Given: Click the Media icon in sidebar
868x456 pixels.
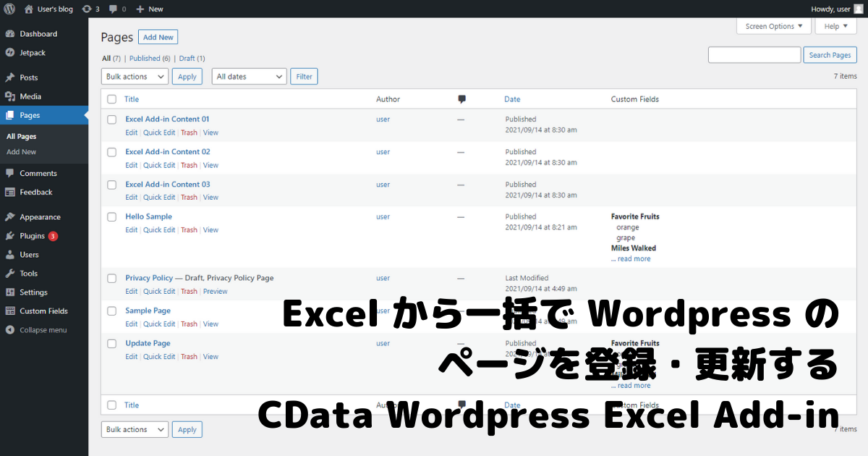Looking at the screenshot, I should click(x=9, y=96).
